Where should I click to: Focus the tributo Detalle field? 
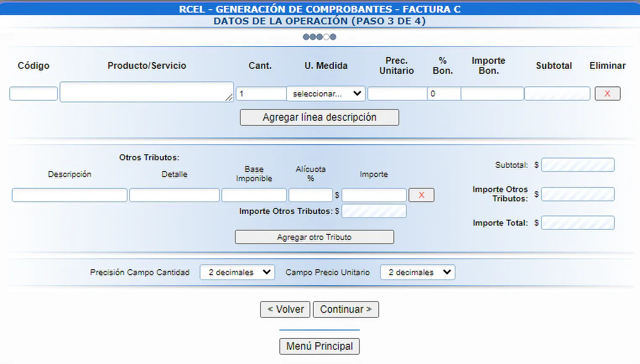click(x=174, y=195)
